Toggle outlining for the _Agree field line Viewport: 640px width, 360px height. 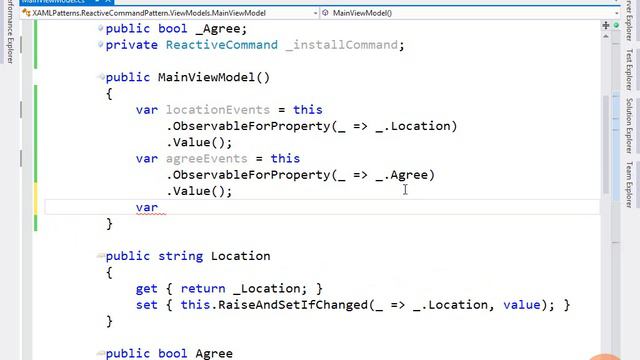[x=100, y=28]
